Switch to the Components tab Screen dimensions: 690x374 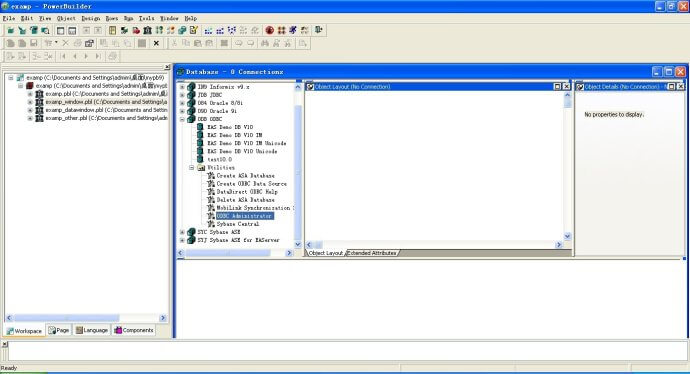point(134,330)
